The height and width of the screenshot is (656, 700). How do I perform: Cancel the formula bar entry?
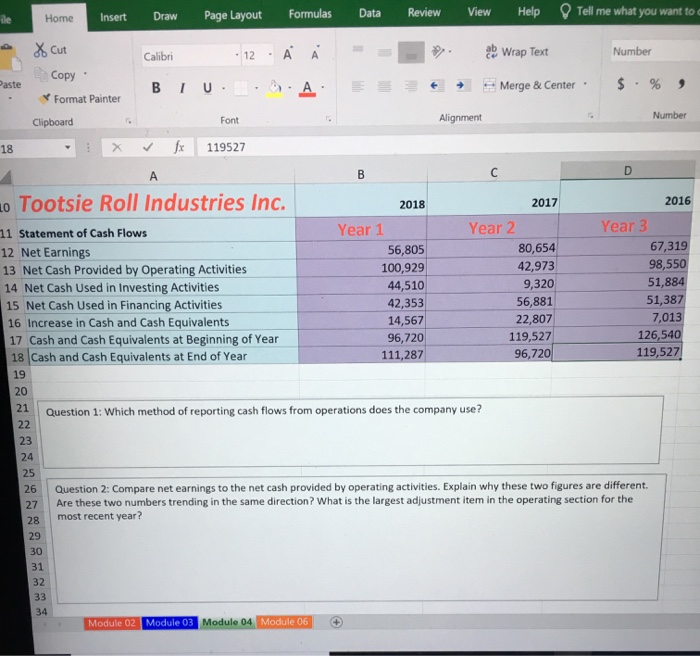pos(117,147)
